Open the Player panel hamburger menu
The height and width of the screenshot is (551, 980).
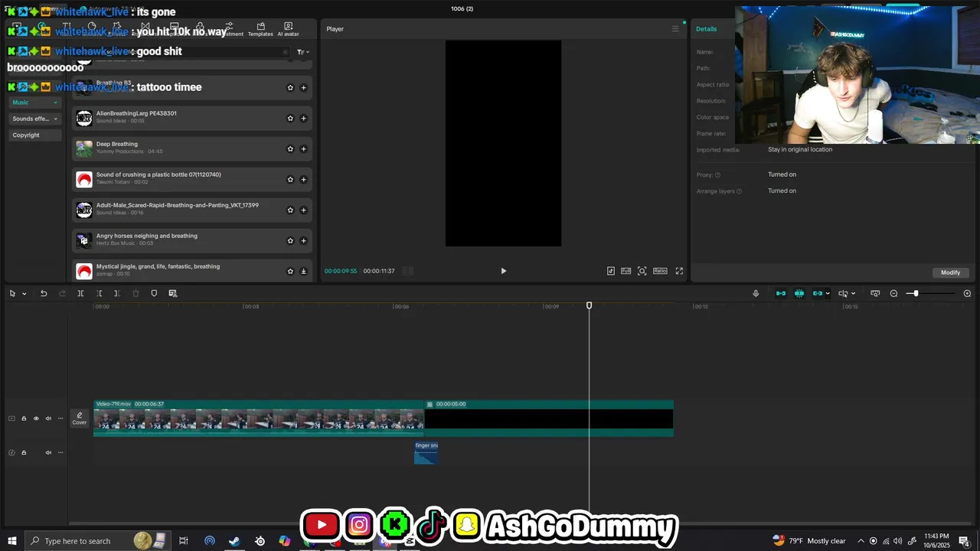point(675,29)
